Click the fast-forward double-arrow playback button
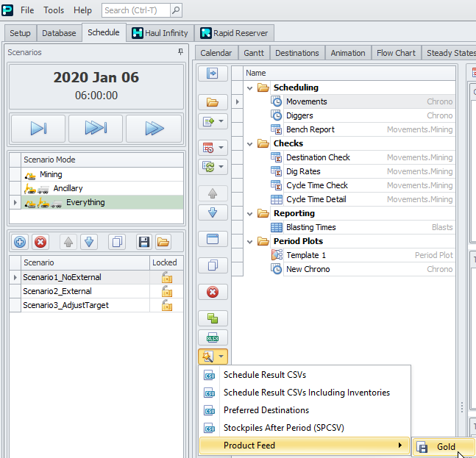Image resolution: width=476 pixels, height=458 pixels. (96, 129)
